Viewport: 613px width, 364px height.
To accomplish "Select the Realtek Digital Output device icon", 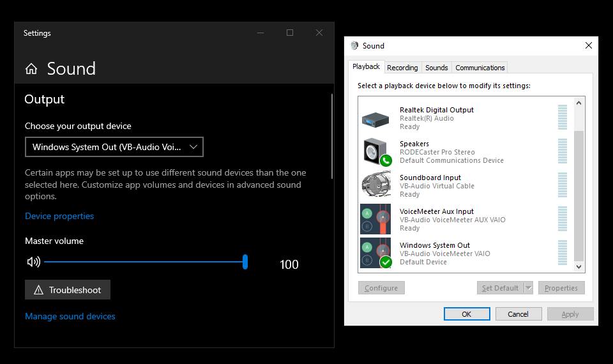I will (375, 119).
